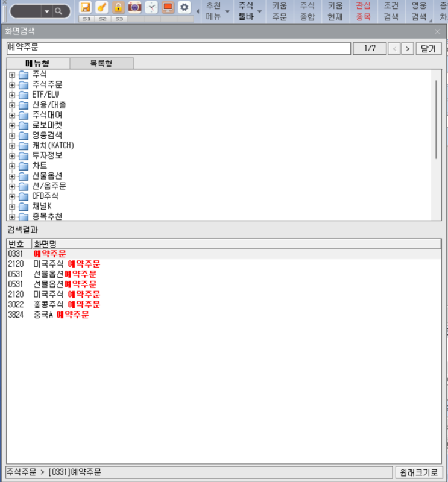Open dropdown arrow in top search box

pos(47,11)
